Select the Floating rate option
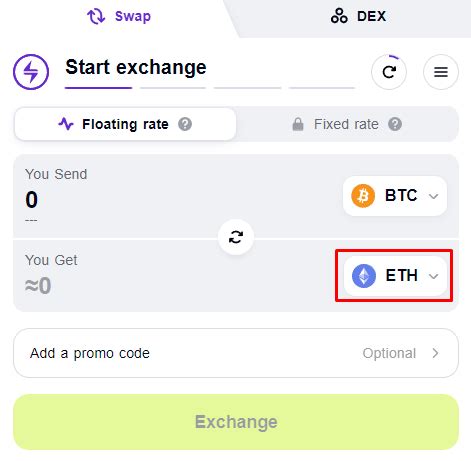 pos(125,124)
